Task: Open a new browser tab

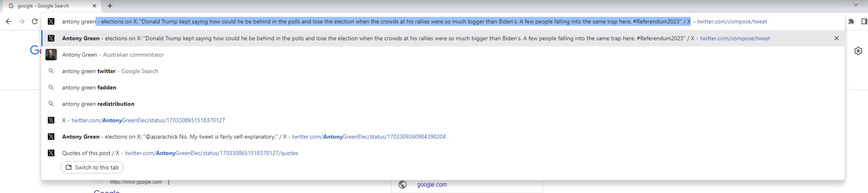Action: pyautogui.click(x=110, y=6)
